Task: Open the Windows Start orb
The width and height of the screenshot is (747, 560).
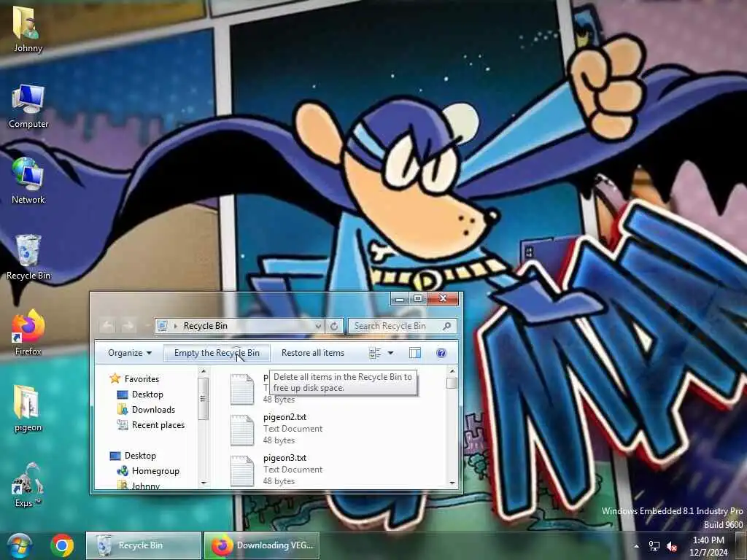Action: (x=19, y=545)
